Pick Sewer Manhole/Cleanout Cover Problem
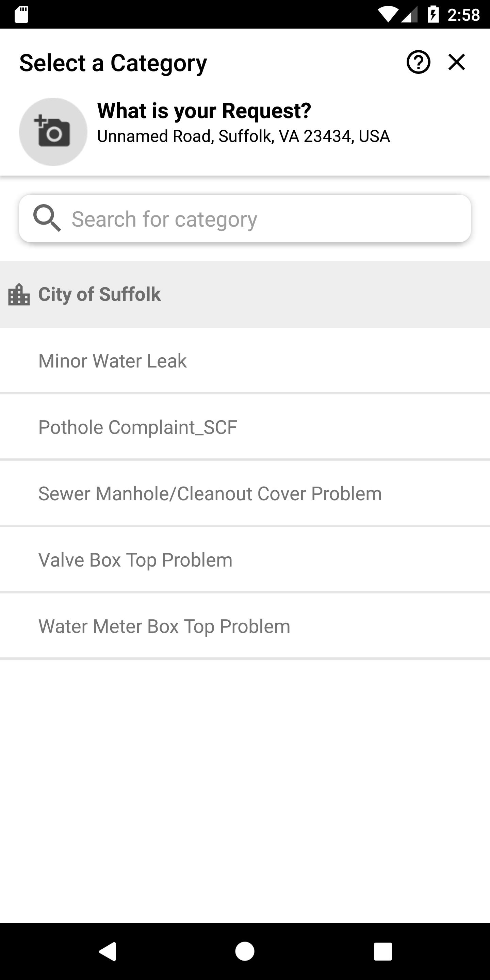490x980 pixels. [245, 493]
